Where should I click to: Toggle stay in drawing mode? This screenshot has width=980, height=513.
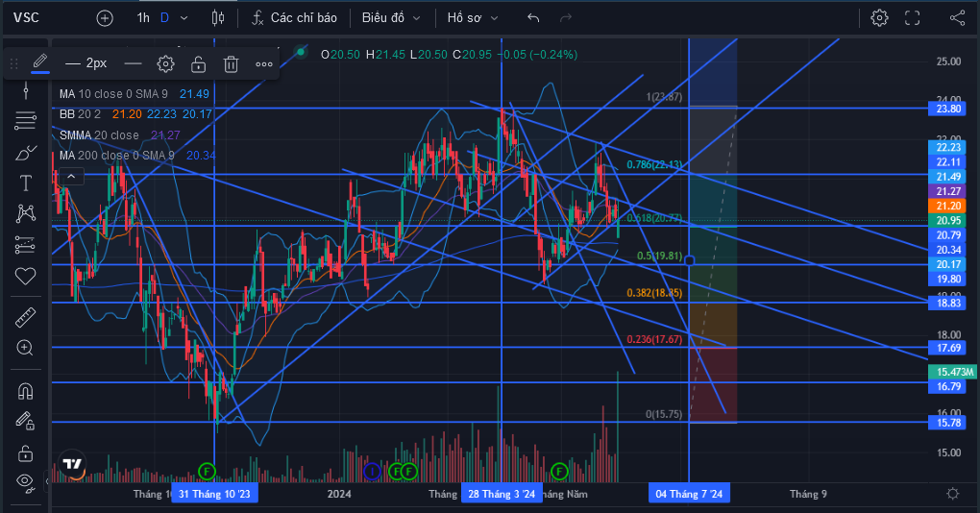coord(26,421)
